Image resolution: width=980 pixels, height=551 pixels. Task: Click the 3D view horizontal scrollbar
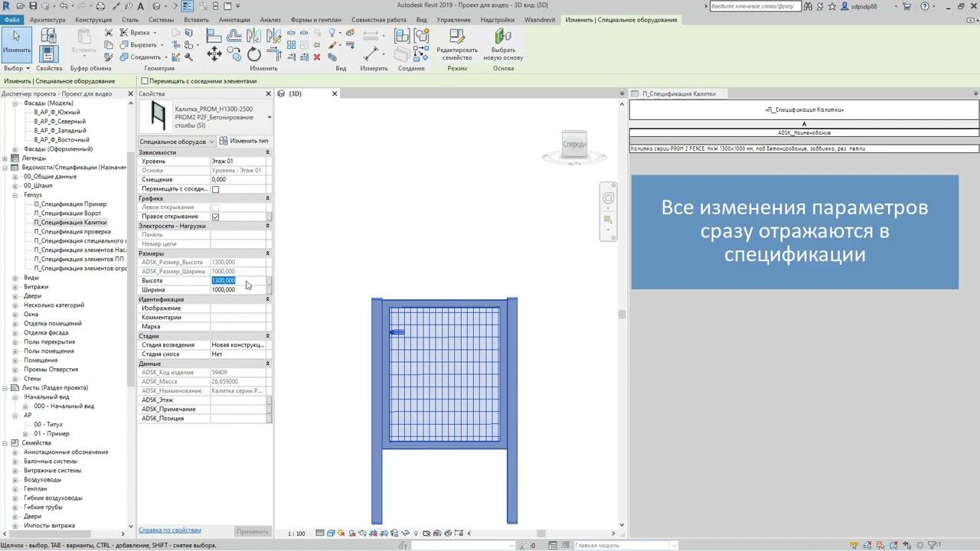pos(541,533)
